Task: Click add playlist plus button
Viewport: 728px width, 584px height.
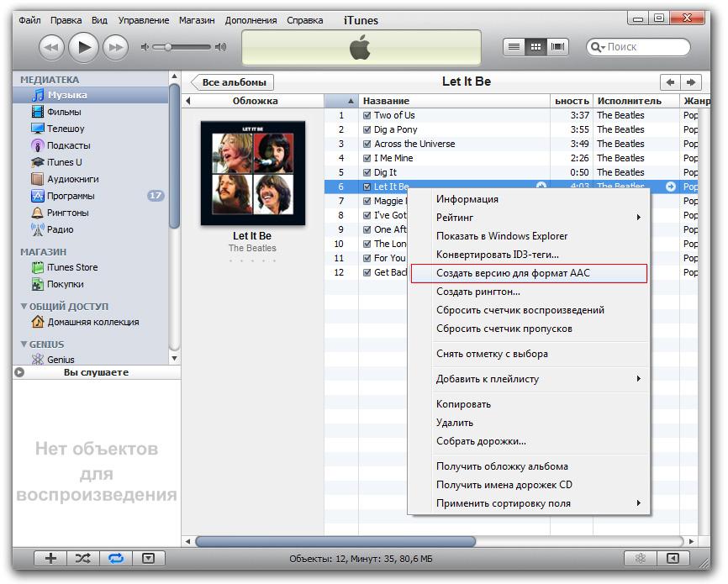Action: pyautogui.click(x=50, y=558)
